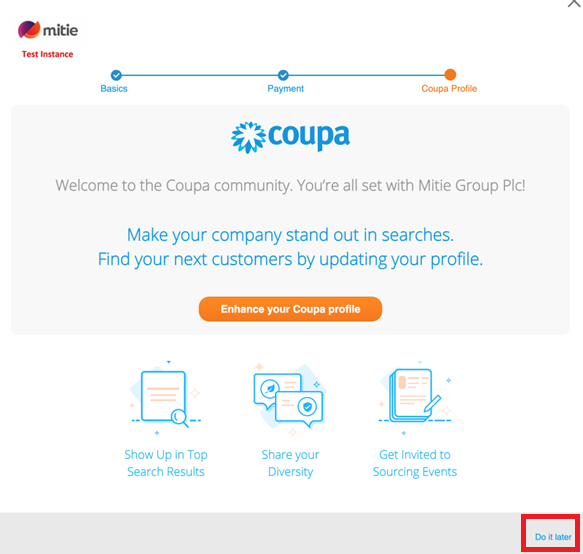Click Get Invited to Sourcing Events
Viewport: 583px width, 554px height.
pyautogui.click(x=415, y=463)
